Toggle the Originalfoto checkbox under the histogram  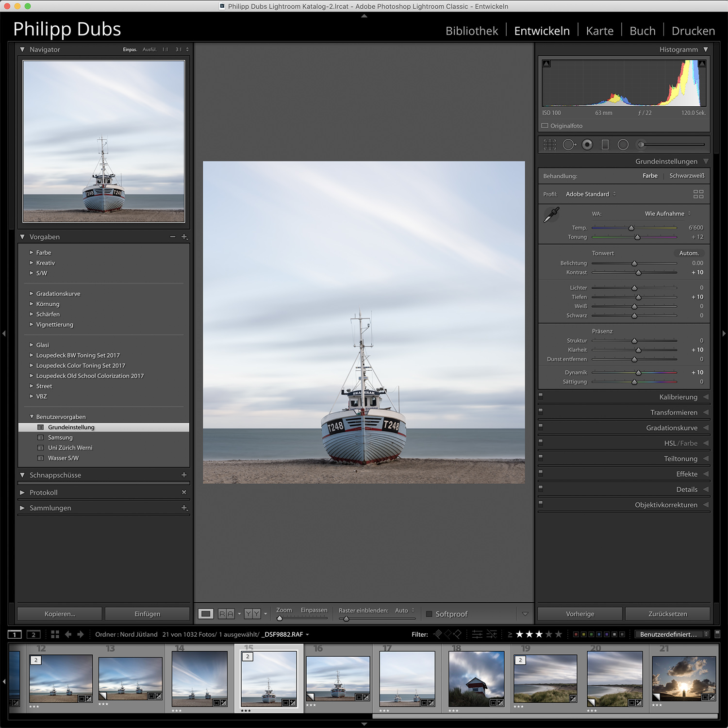coord(544,125)
